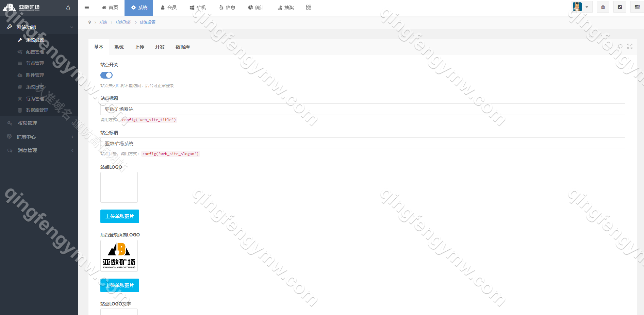Click the 系统设置 breadcrumb link
Viewport: 644px width, 315px height.
click(148, 22)
